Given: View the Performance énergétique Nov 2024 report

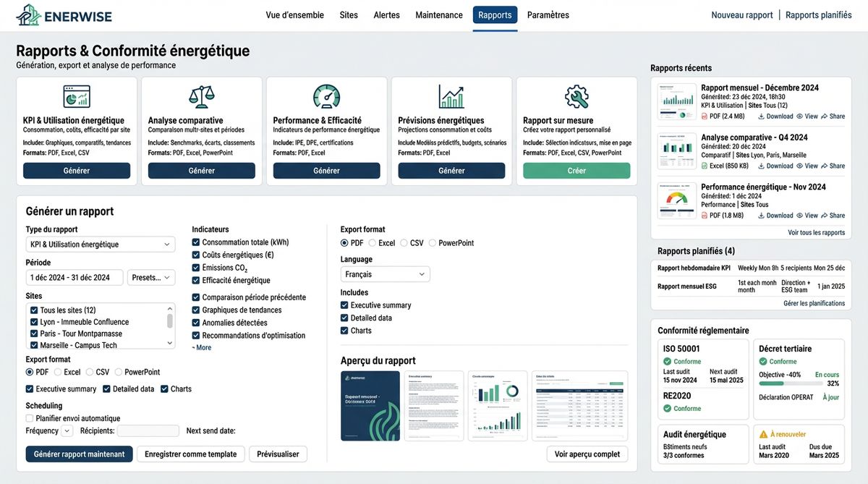Looking at the screenshot, I should [x=807, y=216].
